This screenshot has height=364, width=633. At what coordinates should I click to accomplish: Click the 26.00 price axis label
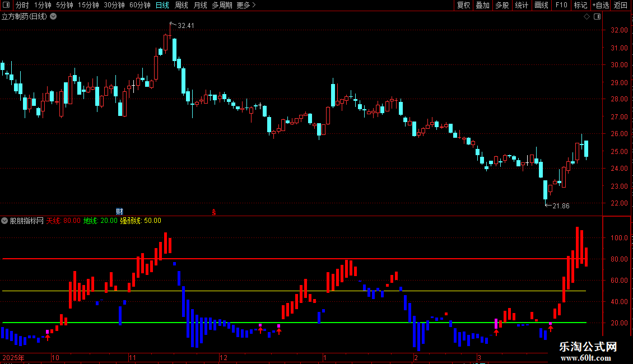pyautogui.click(x=619, y=134)
